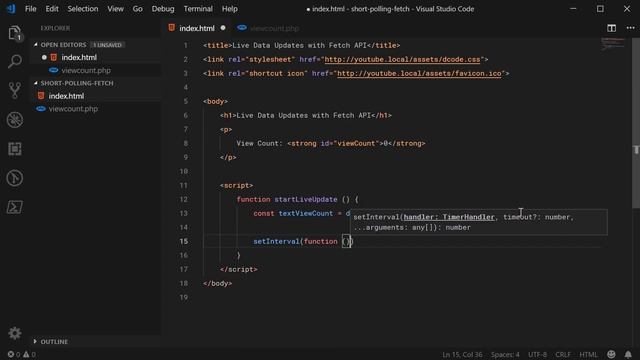The width and height of the screenshot is (640, 360).
Task: Open the Debug menu
Action: point(163,9)
